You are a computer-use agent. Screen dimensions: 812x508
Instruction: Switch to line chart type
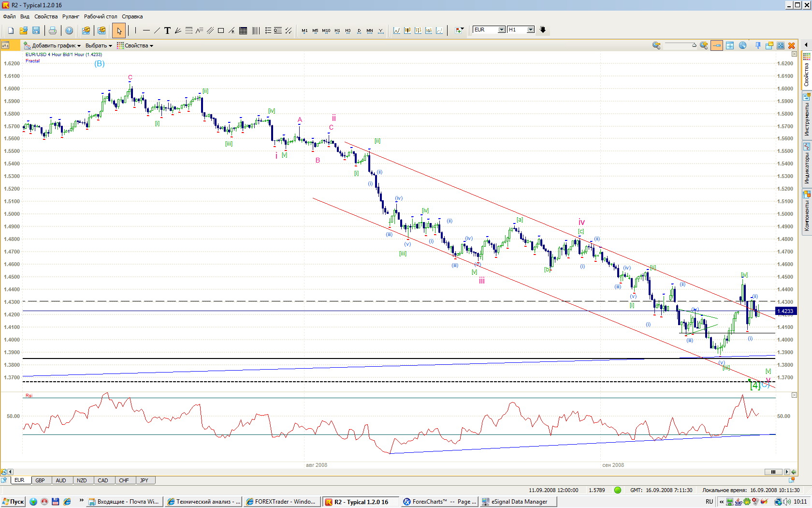397,30
